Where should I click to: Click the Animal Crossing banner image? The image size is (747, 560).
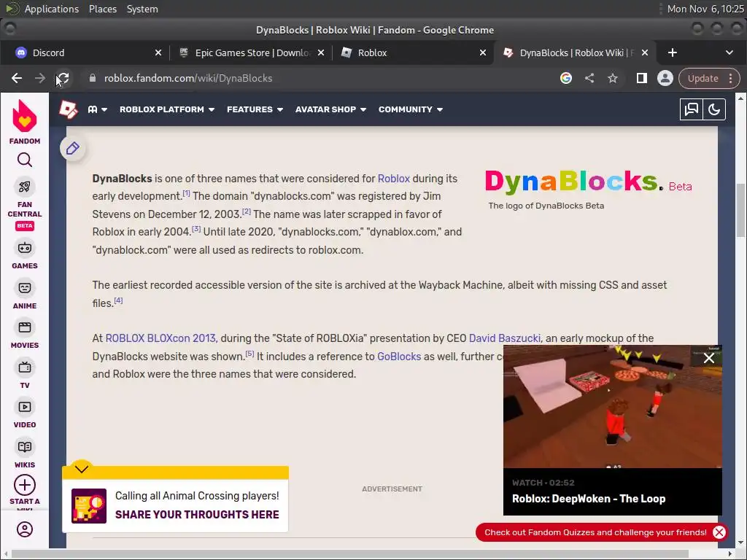tap(89, 506)
